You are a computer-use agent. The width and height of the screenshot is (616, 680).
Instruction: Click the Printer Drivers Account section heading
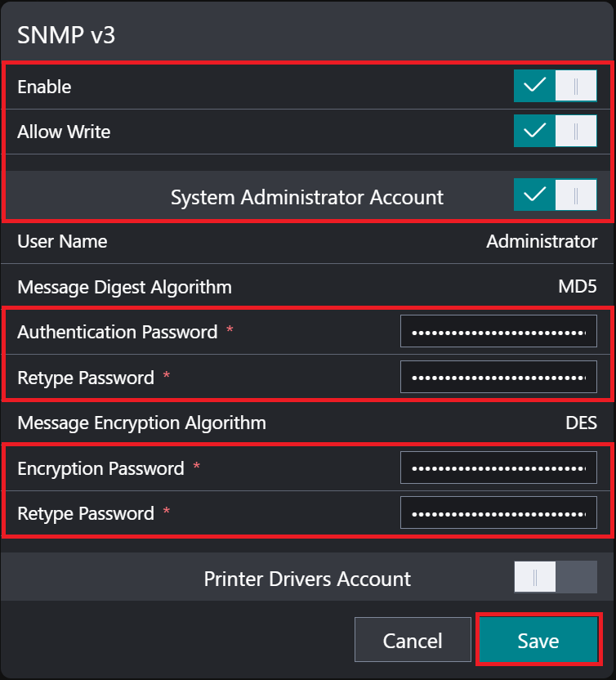click(x=306, y=579)
